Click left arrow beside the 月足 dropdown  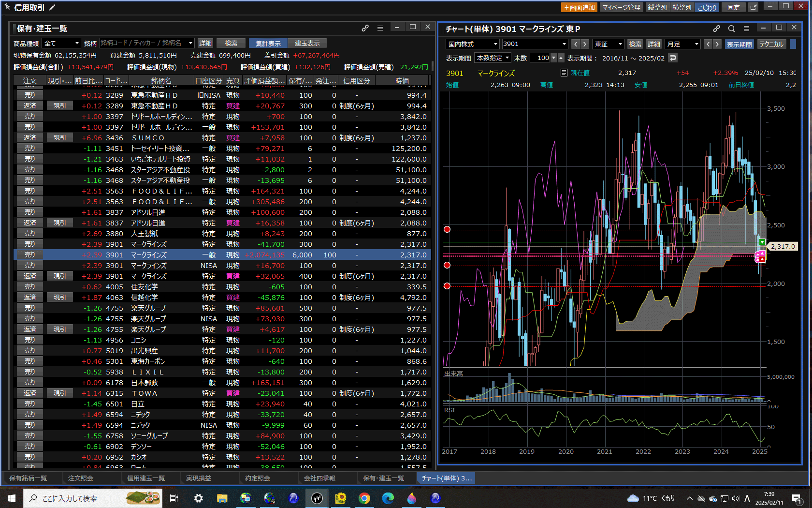[x=708, y=44]
